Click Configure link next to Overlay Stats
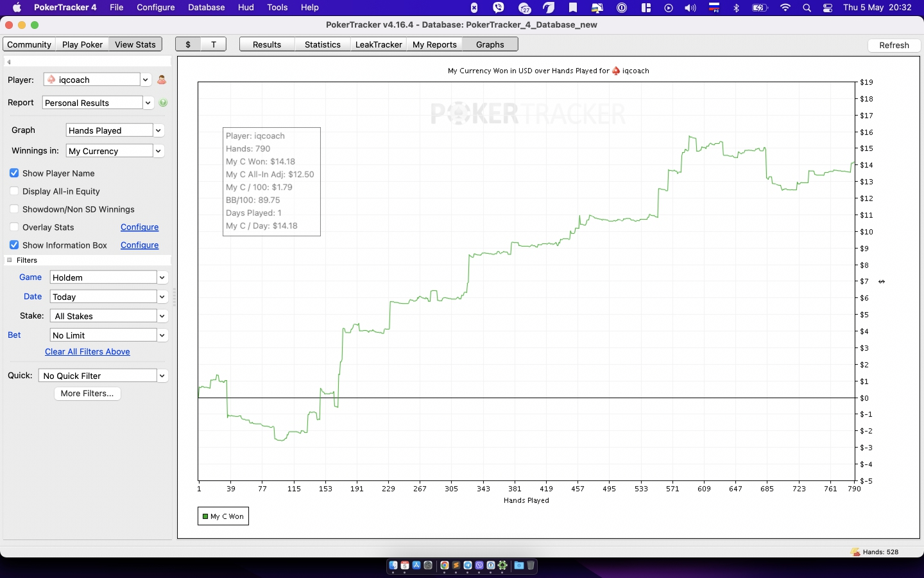 (139, 227)
